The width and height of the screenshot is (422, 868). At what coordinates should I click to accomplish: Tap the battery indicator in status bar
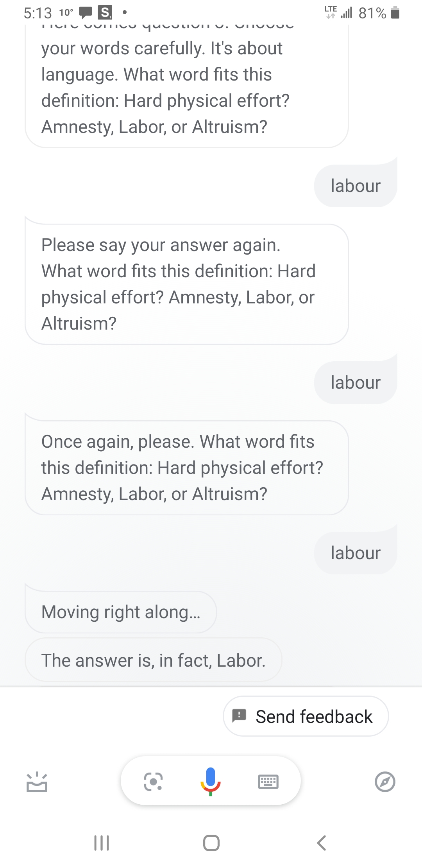(x=395, y=13)
